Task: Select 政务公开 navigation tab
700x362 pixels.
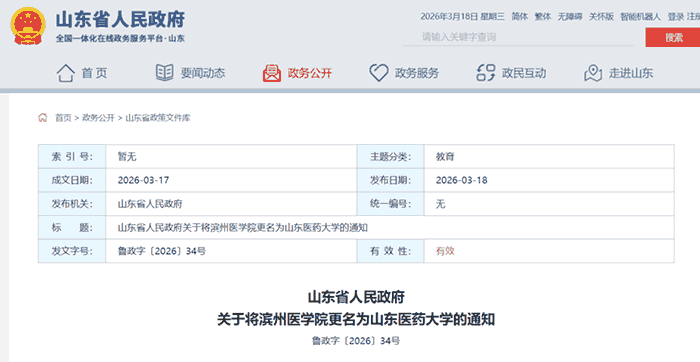Action: [x=310, y=73]
